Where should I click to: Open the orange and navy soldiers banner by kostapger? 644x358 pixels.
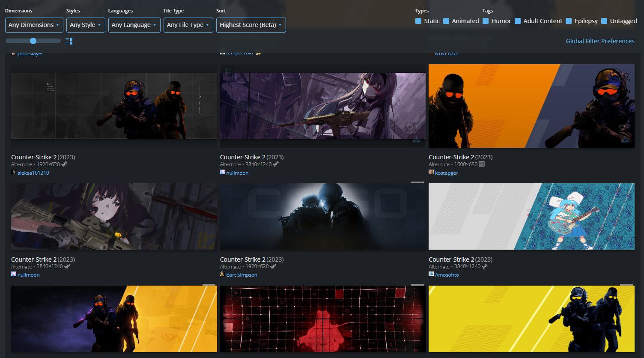[531, 106]
